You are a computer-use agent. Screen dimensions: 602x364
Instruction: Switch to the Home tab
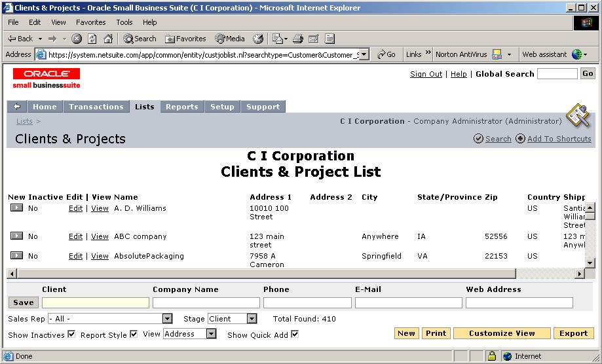click(45, 107)
